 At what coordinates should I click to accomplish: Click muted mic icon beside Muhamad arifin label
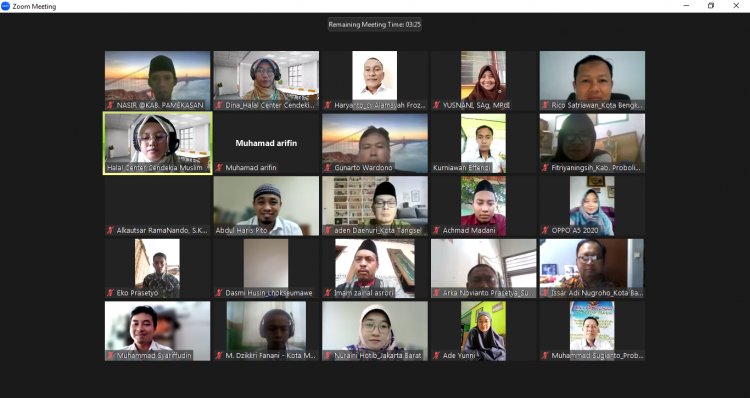click(x=219, y=168)
